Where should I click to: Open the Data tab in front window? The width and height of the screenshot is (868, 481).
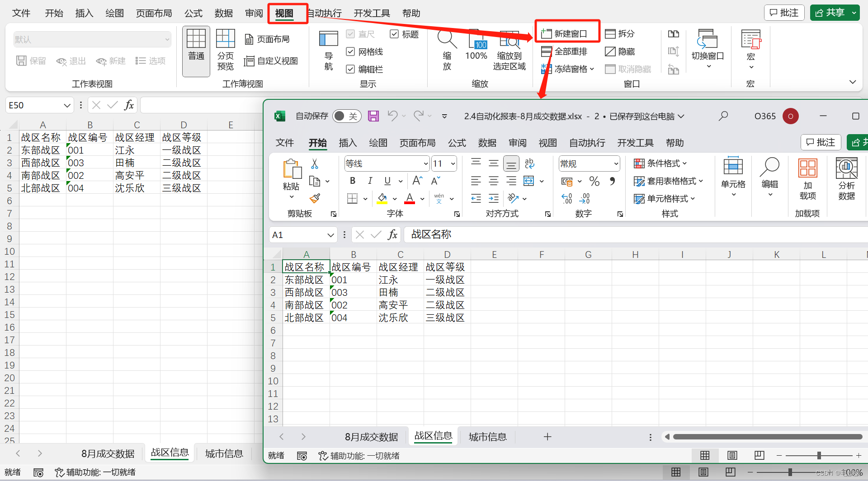point(487,143)
